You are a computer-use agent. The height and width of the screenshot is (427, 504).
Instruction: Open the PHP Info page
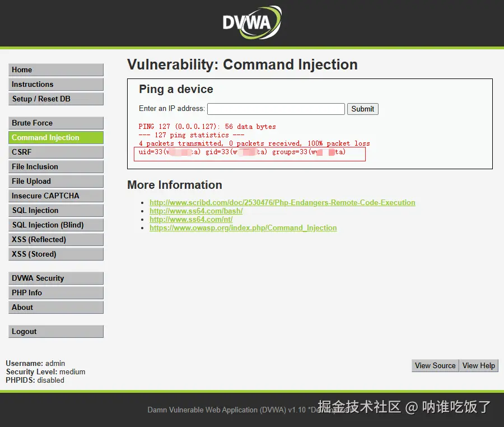point(56,293)
